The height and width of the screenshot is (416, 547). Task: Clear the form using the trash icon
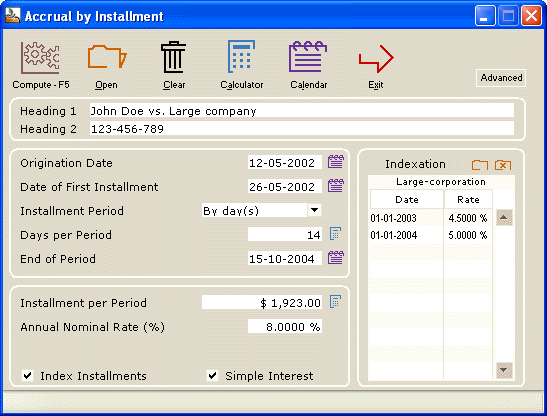click(x=173, y=57)
